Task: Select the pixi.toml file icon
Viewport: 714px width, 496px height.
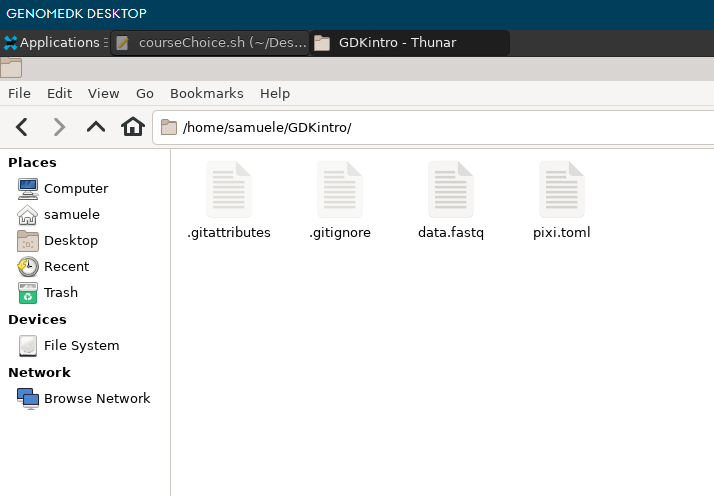Action: click(x=561, y=190)
